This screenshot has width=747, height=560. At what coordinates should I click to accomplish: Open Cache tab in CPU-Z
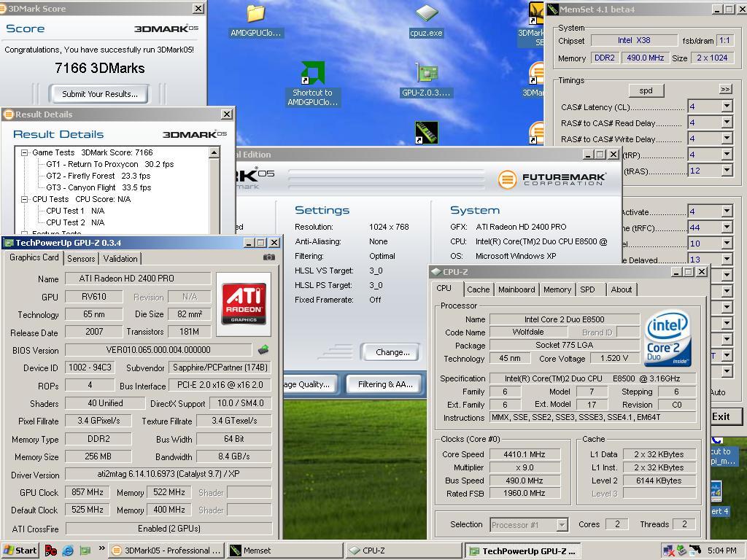[479, 289]
